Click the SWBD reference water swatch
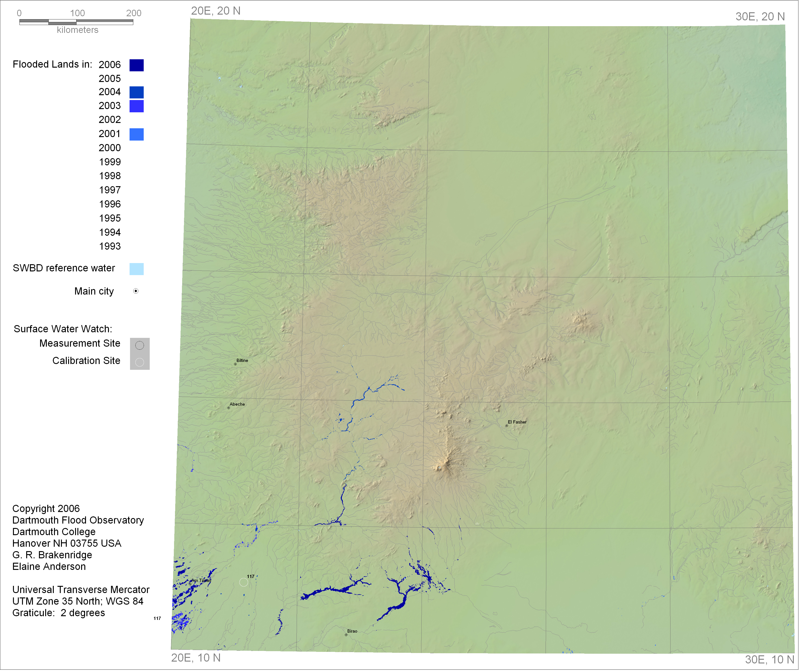 [137, 270]
